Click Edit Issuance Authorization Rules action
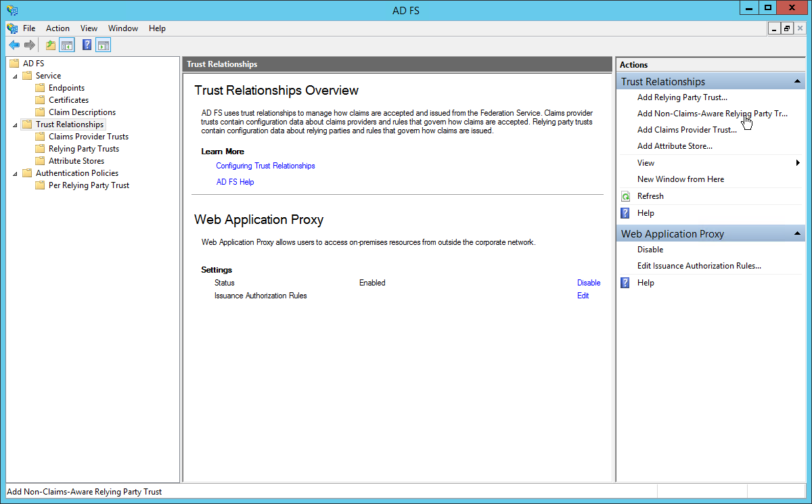Viewport: 812px width, 504px height. coord(699,266)
